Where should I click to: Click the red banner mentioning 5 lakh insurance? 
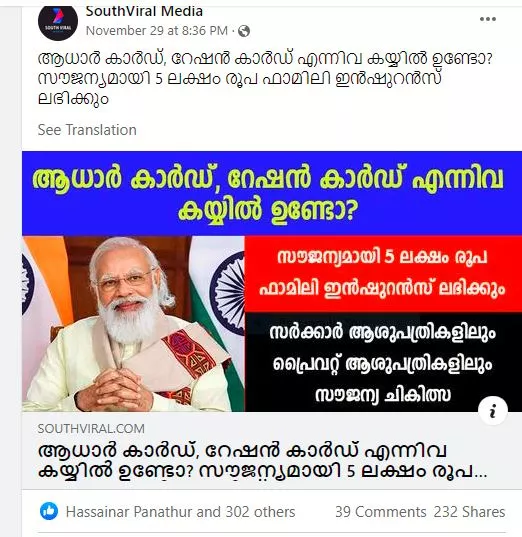click(x=383, y=274)
